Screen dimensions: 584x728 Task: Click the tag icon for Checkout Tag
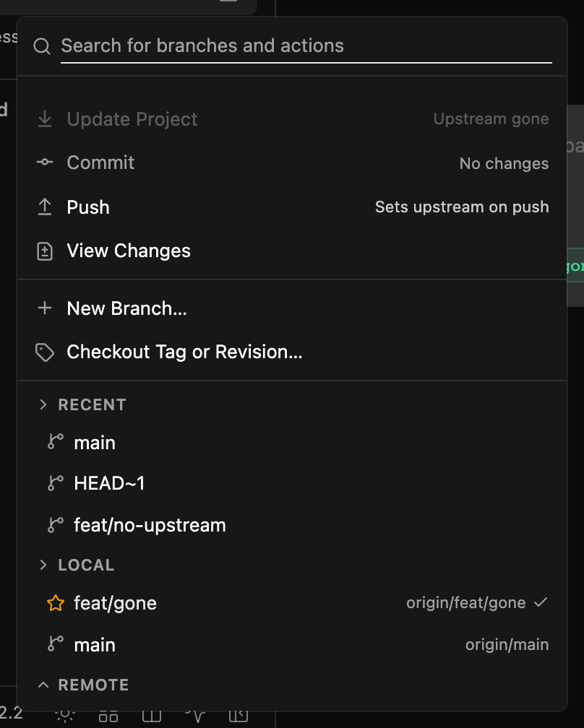[x=45, y=352]
